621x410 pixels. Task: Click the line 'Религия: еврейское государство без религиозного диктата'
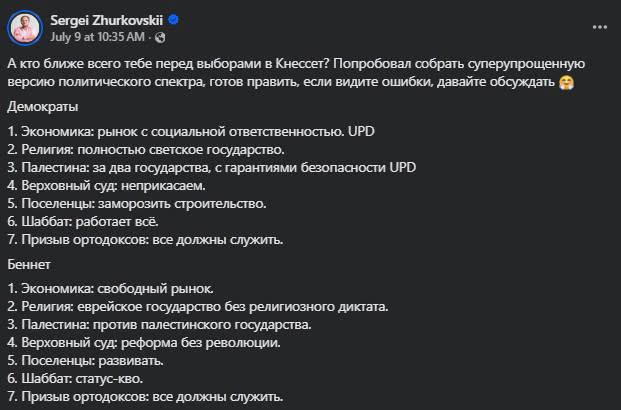point(198,307)
